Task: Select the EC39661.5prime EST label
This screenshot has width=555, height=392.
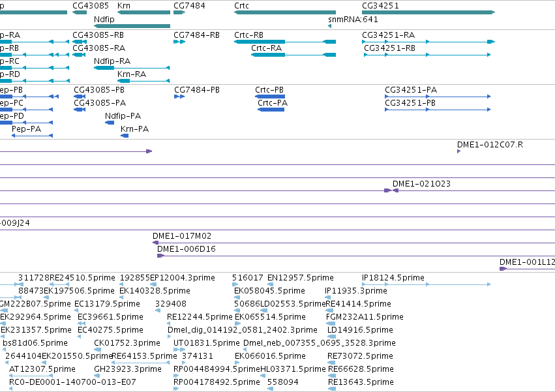Action: coord(110,317)
